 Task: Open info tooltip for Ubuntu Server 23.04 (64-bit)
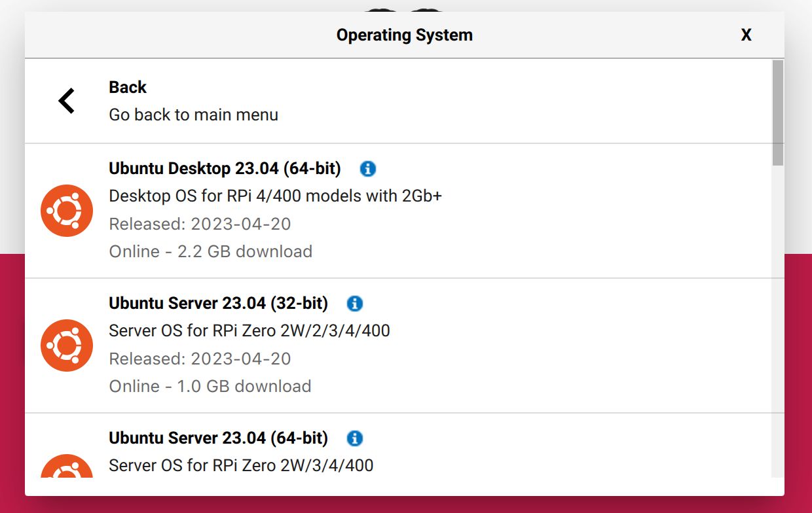pos(356,438)
